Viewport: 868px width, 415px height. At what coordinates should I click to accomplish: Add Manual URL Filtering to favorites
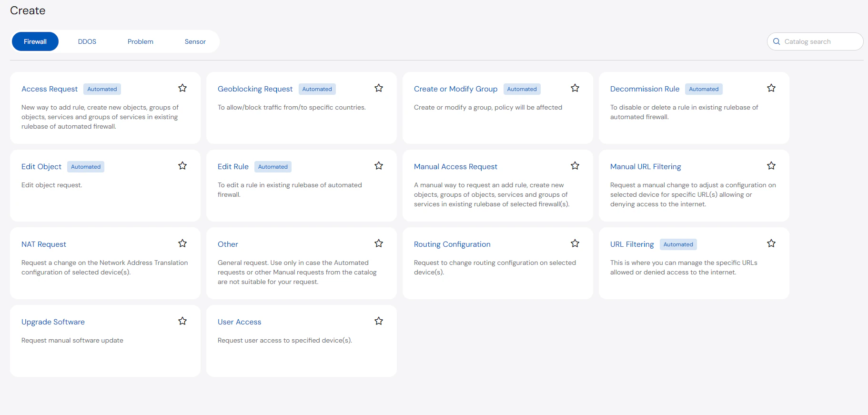point(771,166)
